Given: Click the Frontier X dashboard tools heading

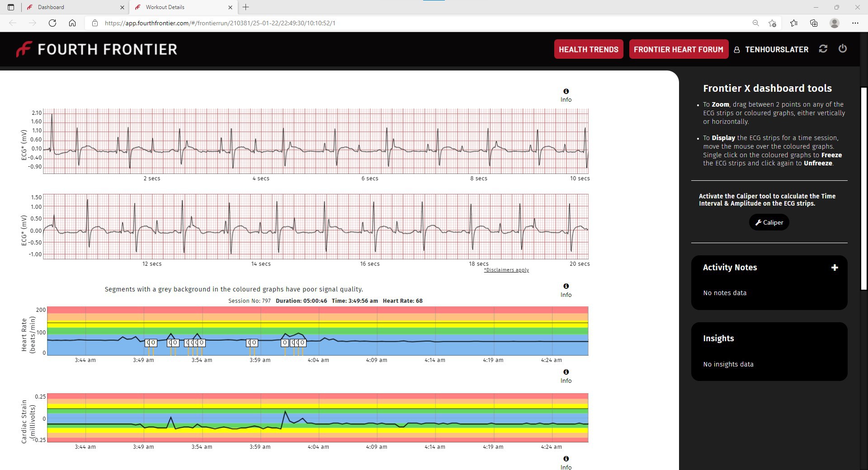Looking at the screenshot, I should click(x=767, y=89).
